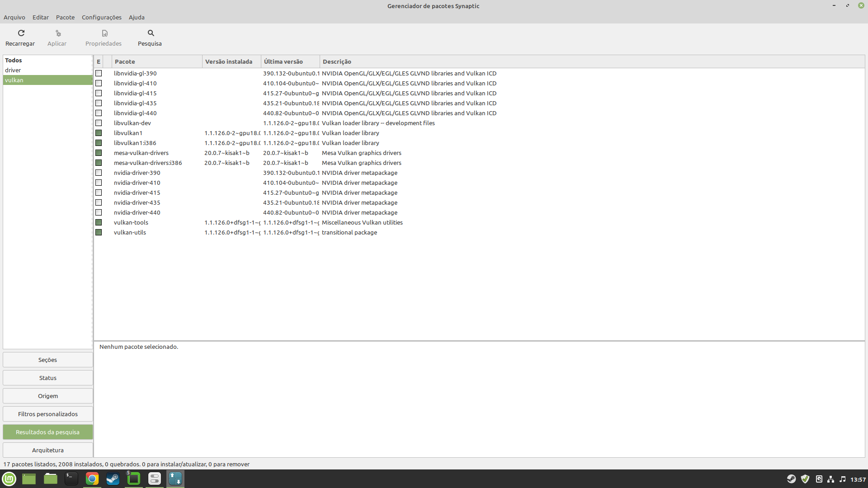The height and width of the screenshot is (488, 868).
Task: Select the Synaptic taskbar window icon
Action: coord(175,479)
